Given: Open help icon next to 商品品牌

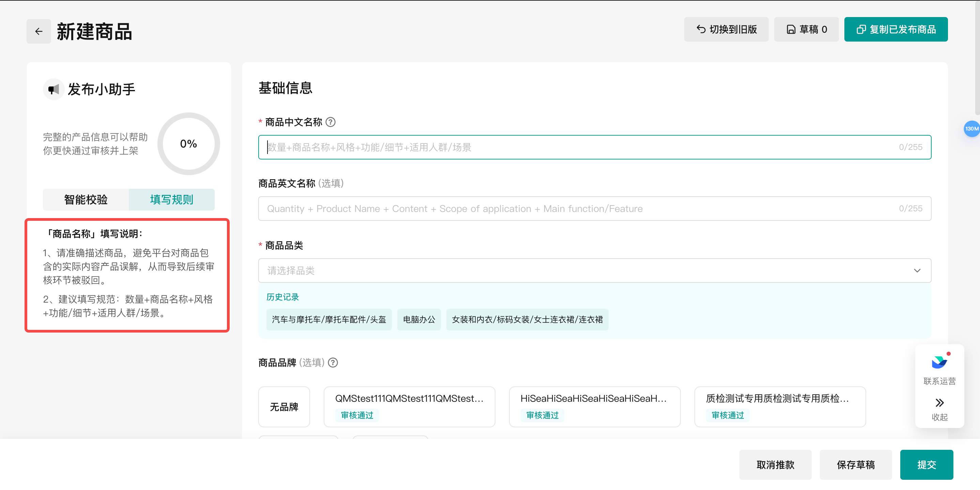Looking at the screenshot, I should tap(333, 363).
